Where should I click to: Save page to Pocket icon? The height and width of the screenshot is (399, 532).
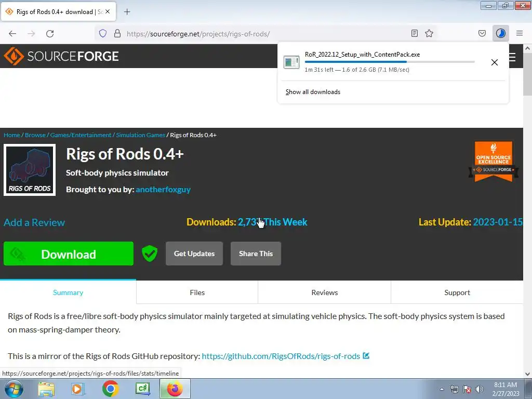482,33
